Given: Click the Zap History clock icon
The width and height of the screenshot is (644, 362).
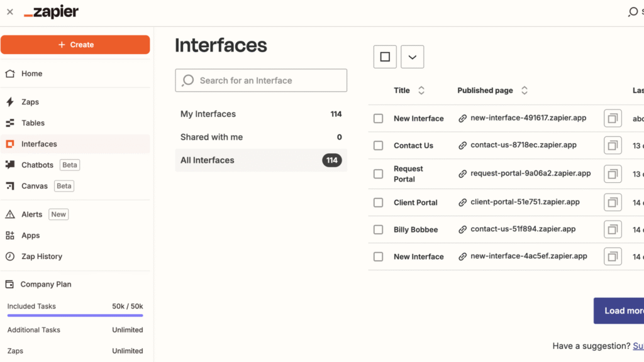Looking at the screenshot, I should point(10,256).
